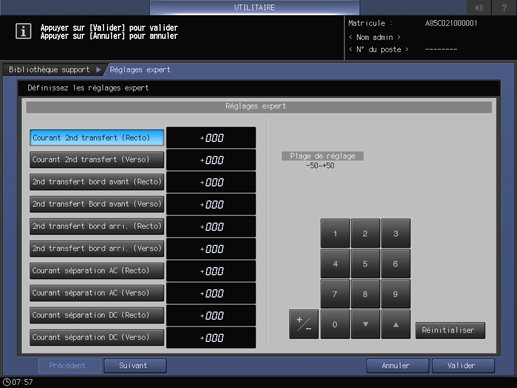Click the speaker sound icon
Image resolution: width=517 pixels, height=388 pixels.
[479, 7]
